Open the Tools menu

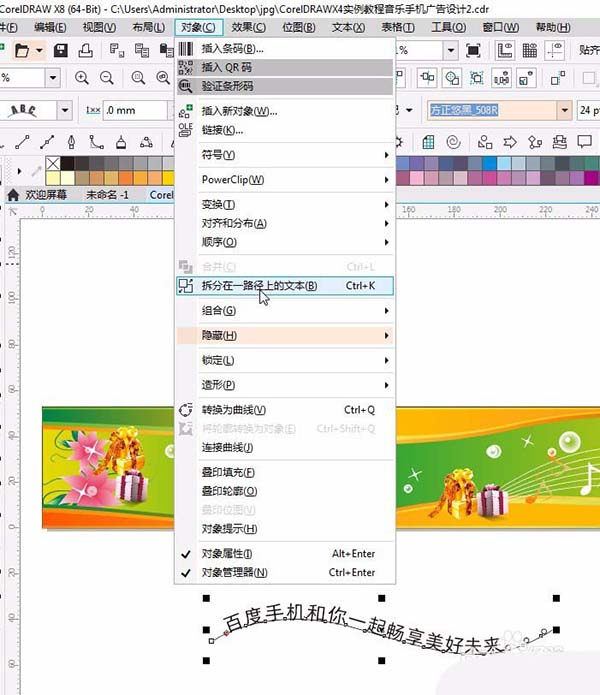[448, 27]
